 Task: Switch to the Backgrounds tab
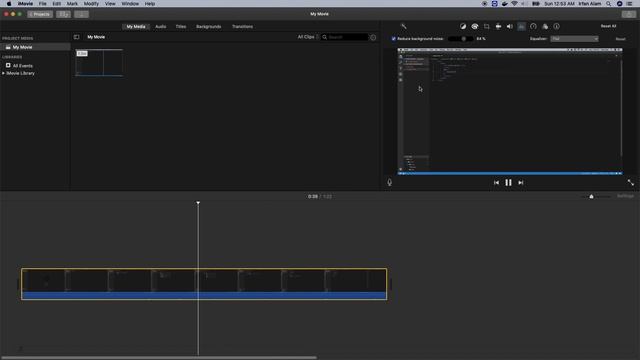pyautogui.click(x=209, y=27)
